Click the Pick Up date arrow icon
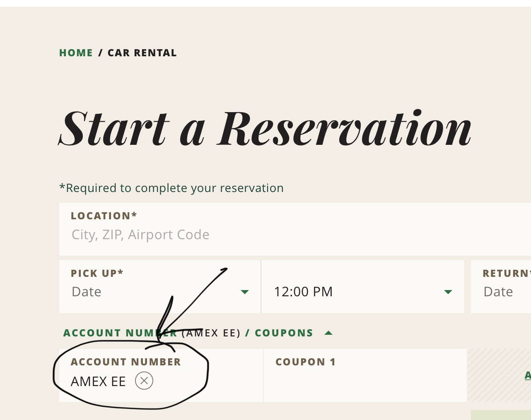531x420 pixels. pyautogui.click(x=245, y=292)
